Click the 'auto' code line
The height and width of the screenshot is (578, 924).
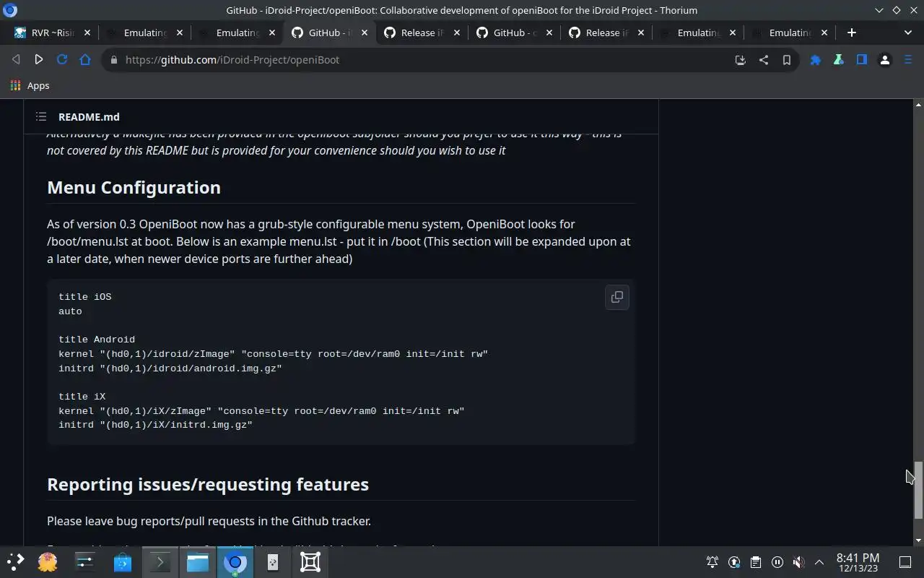coord(70,311)
